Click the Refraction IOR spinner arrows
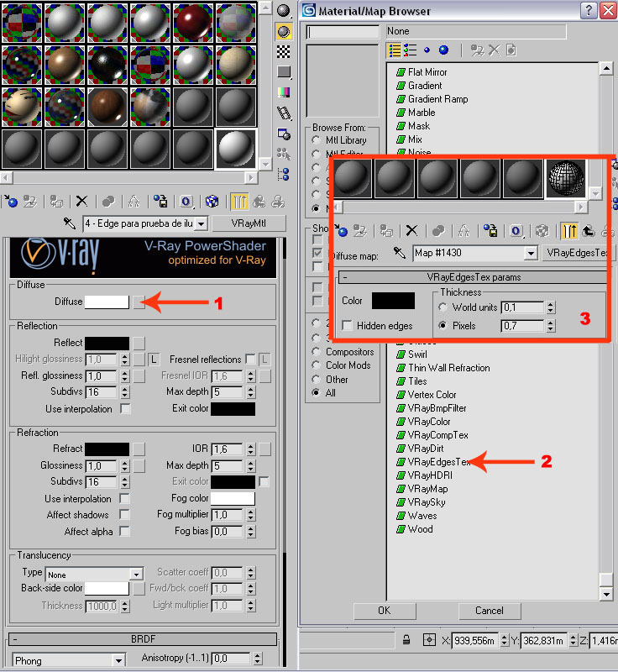The image size is (618, 672). pos(250,449)
